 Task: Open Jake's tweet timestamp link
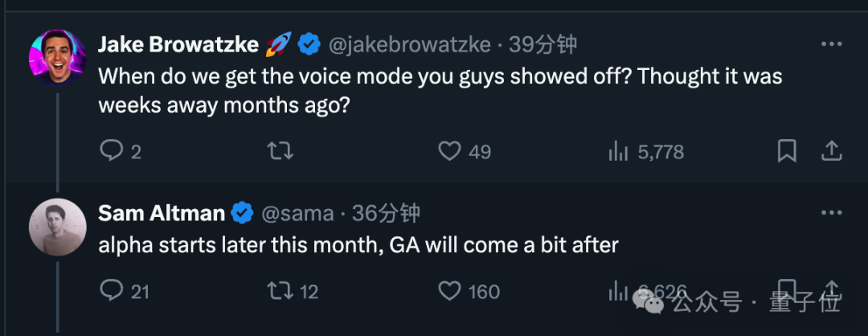point(542,45)
